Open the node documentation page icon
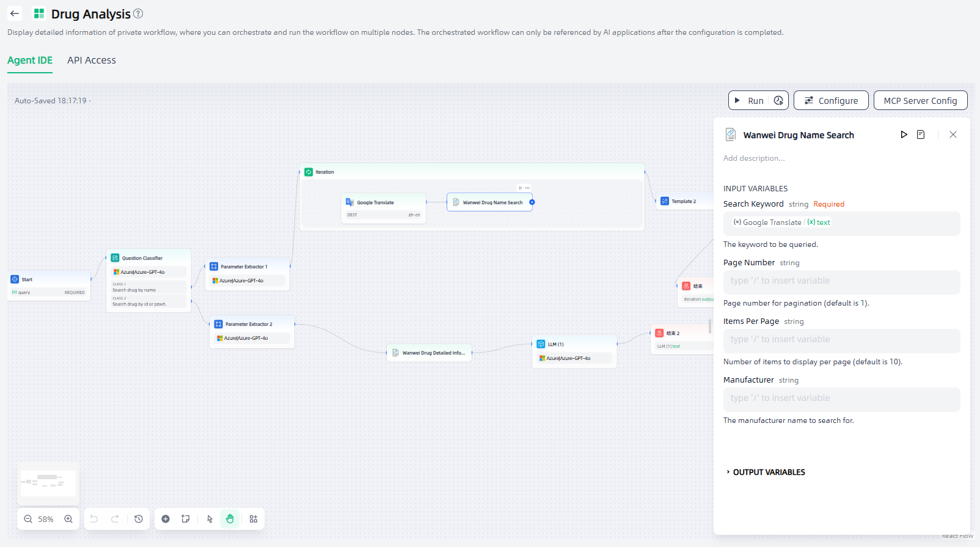The width and height of the screenshot is (980, 547). [921, 134]
